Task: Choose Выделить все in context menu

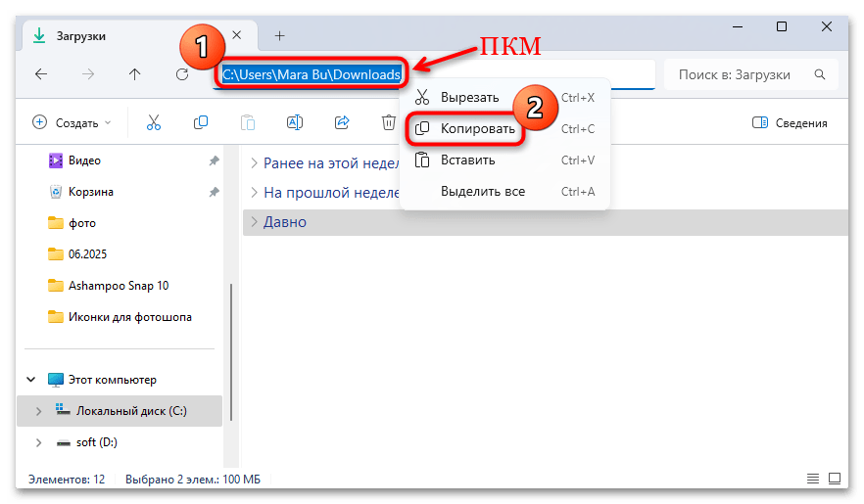Action: (504, 192)
